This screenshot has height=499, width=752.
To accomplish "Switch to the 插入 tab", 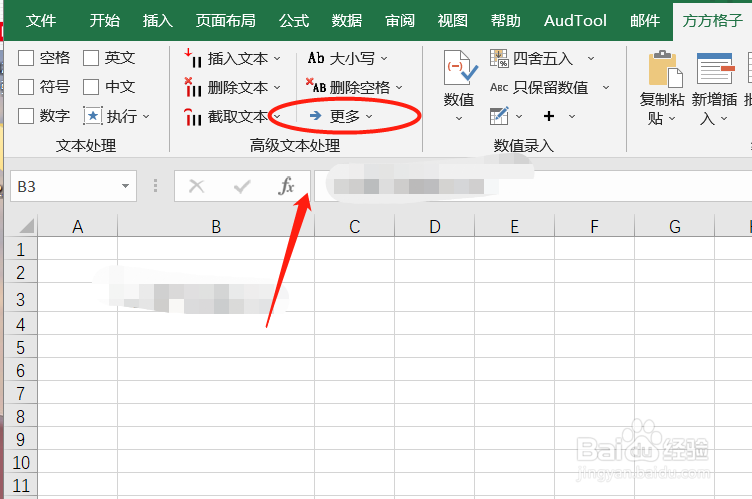I will click(x=158, y=21).
